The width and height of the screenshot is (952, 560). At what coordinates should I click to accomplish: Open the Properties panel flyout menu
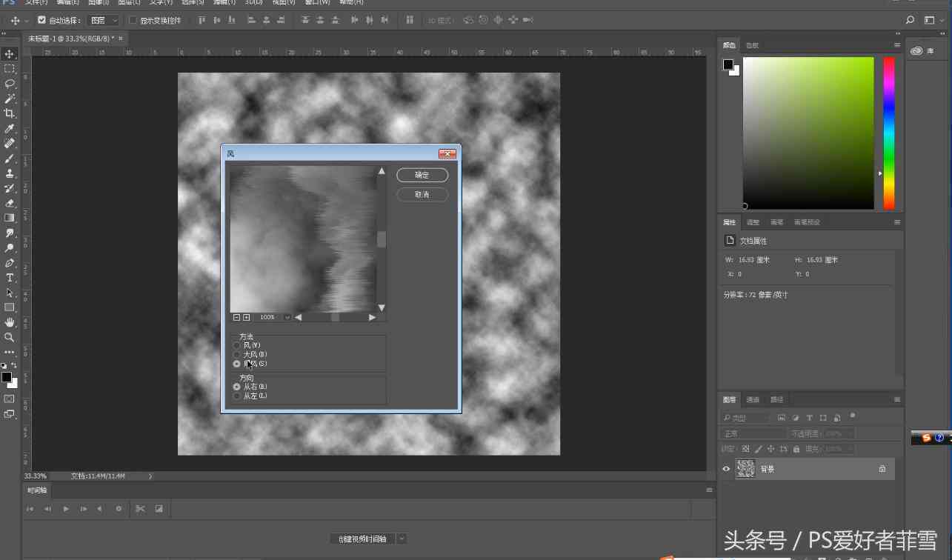(896, 222)
